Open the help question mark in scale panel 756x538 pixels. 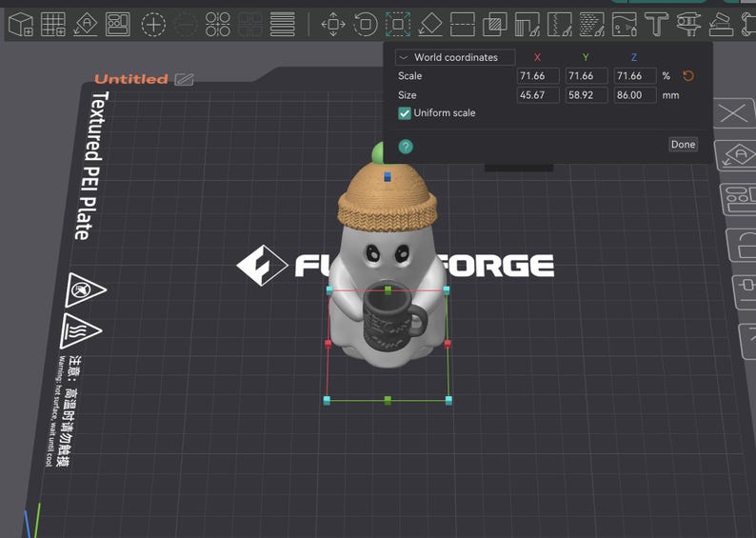coord(406,146)
